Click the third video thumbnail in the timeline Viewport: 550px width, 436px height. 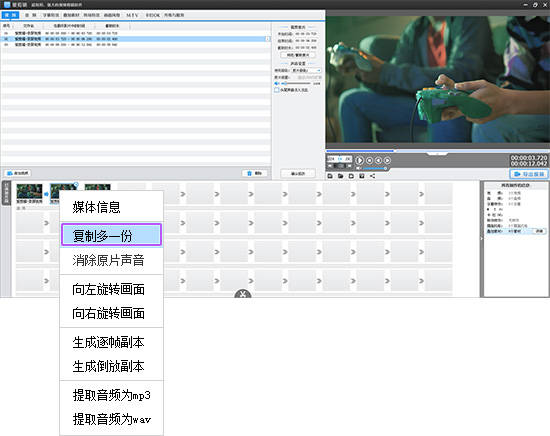coord(98,188)
